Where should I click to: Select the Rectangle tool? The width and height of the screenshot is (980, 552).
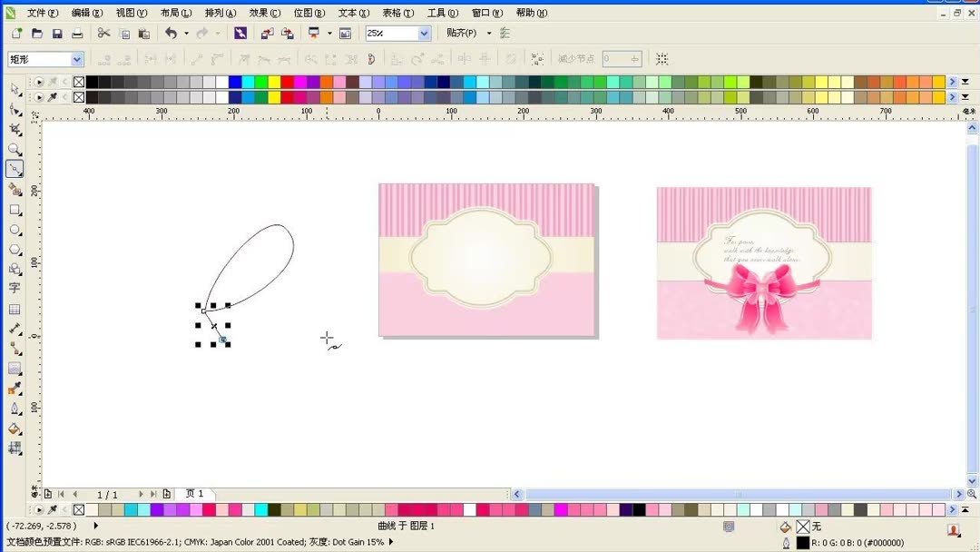pos(15,210)
